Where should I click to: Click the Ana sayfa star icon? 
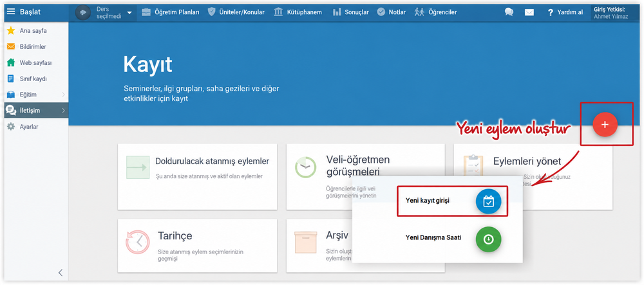coord(11,31)
